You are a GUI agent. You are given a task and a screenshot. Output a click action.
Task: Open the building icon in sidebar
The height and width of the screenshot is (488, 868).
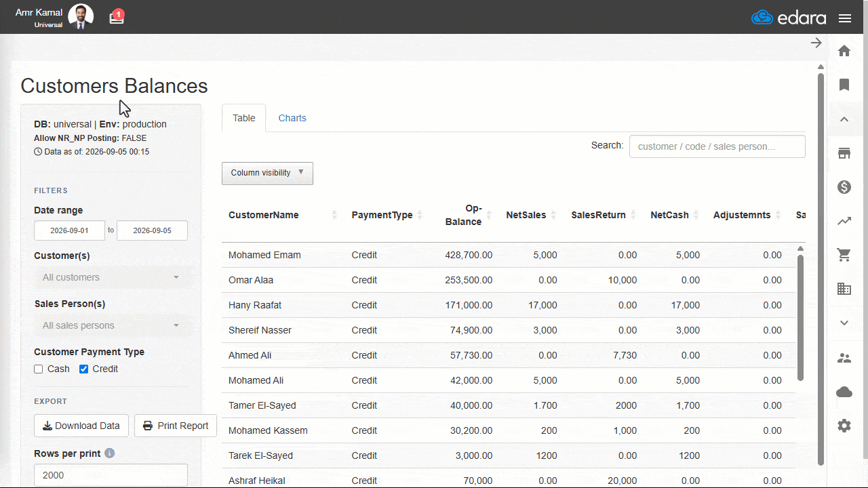tap(844, 289)
